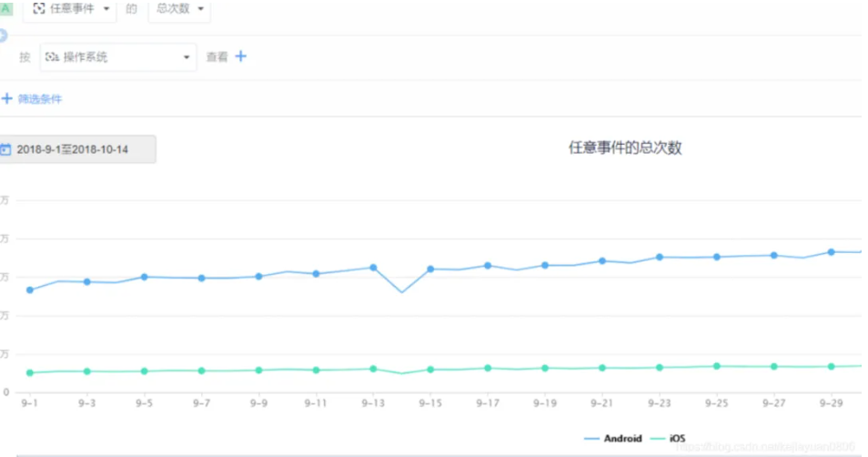868x457 pixels.
Task: Click the Android data point at 9-1
Action: pos(30,290)
